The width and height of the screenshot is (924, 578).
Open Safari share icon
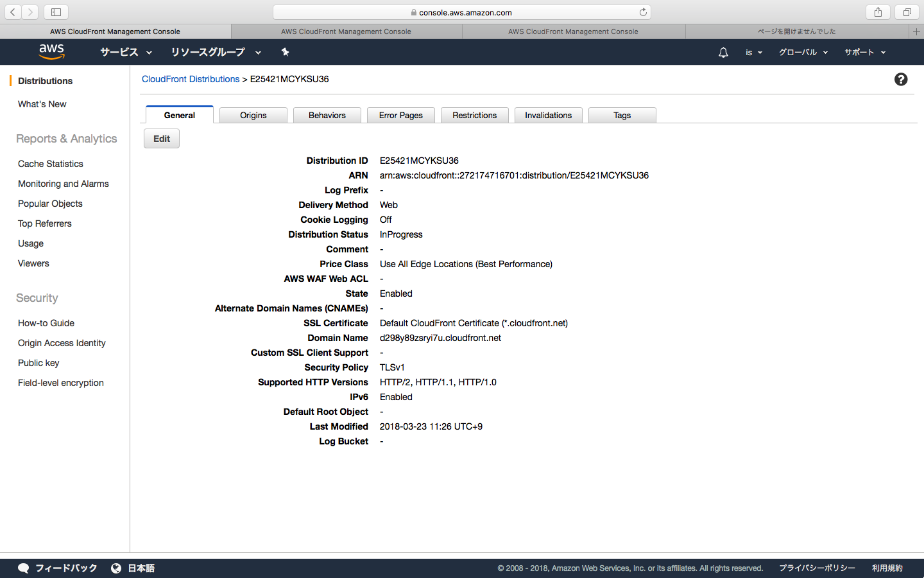pos(878,12)
